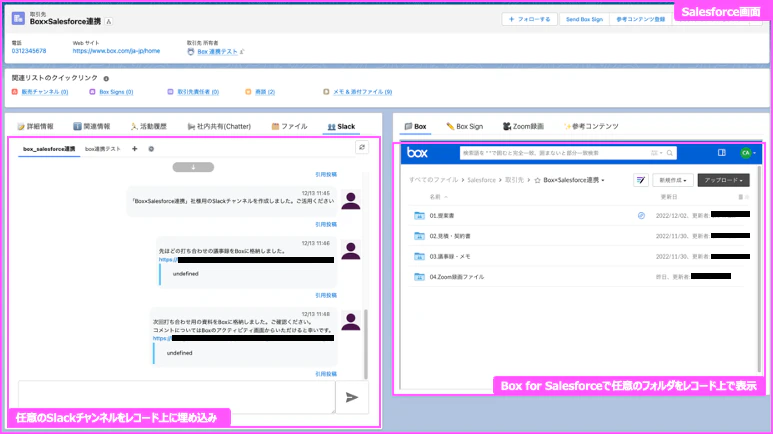Image resolution: width=773 pixels, height=434 pixels.
Task: Click the Send Box Sign button
Action: pos(584,19)
